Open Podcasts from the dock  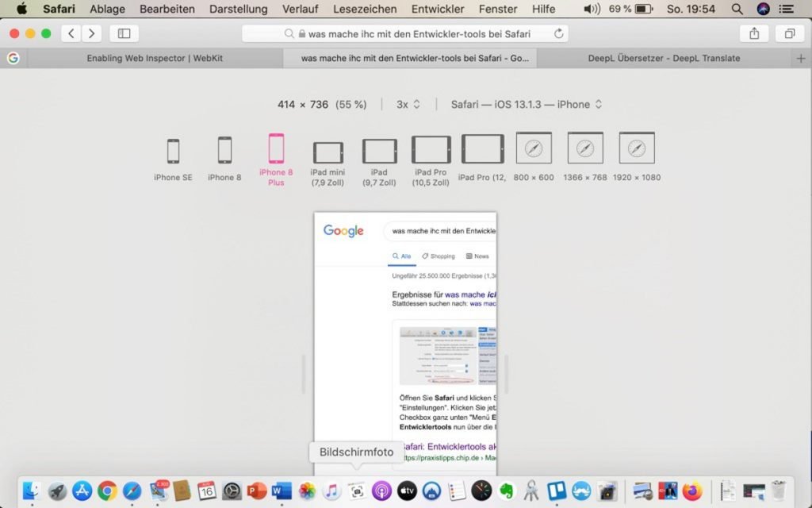[381, 491]
